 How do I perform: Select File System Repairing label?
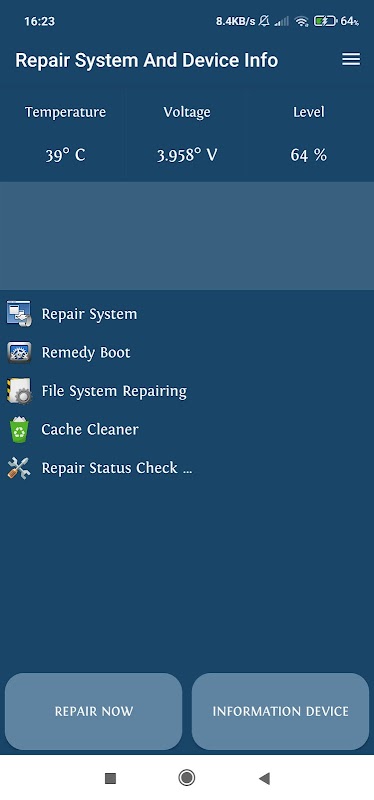point(114,391)
